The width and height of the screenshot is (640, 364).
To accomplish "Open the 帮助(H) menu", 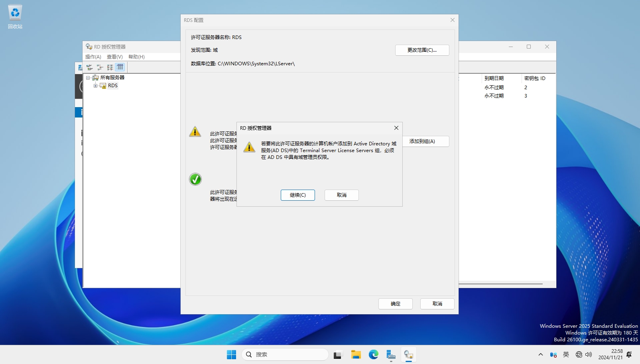I will 136,57.
